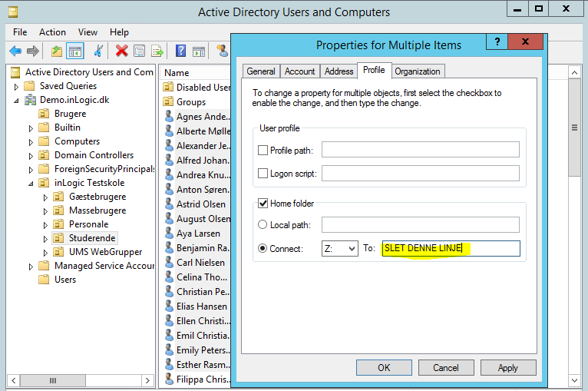Click the Back arrow toolbar icon
Viewport: 588px width, 391px height.
point(15,51)
